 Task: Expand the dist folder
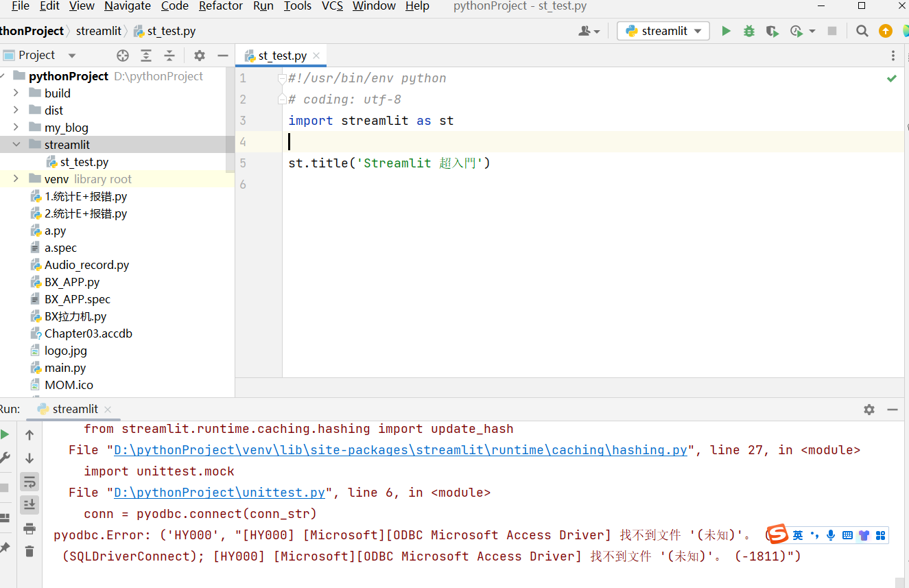pyautogui.click(x=16, y=110)
